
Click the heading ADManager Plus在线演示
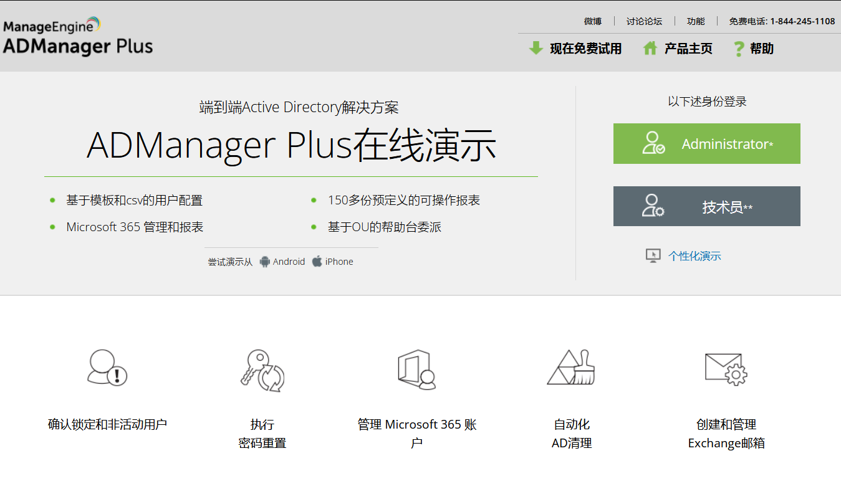pyautogui.click(x=291, y=145)
